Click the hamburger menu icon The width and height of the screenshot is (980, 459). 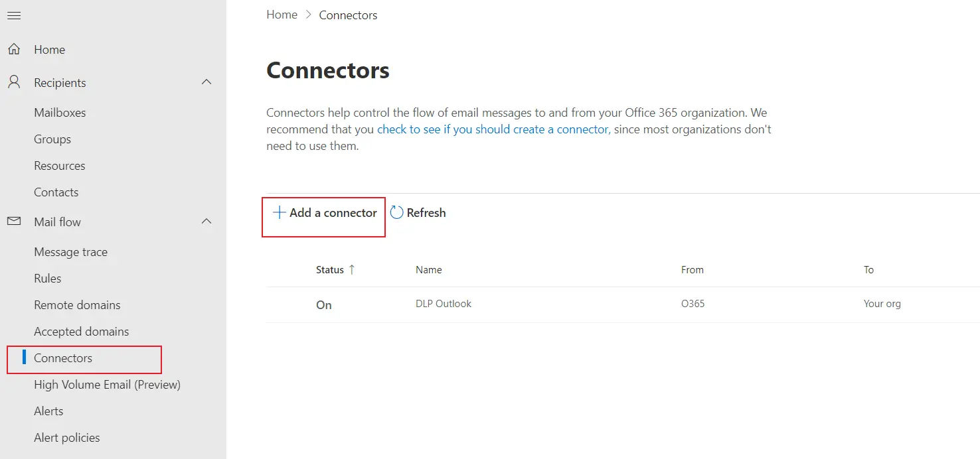click(13, 15)
